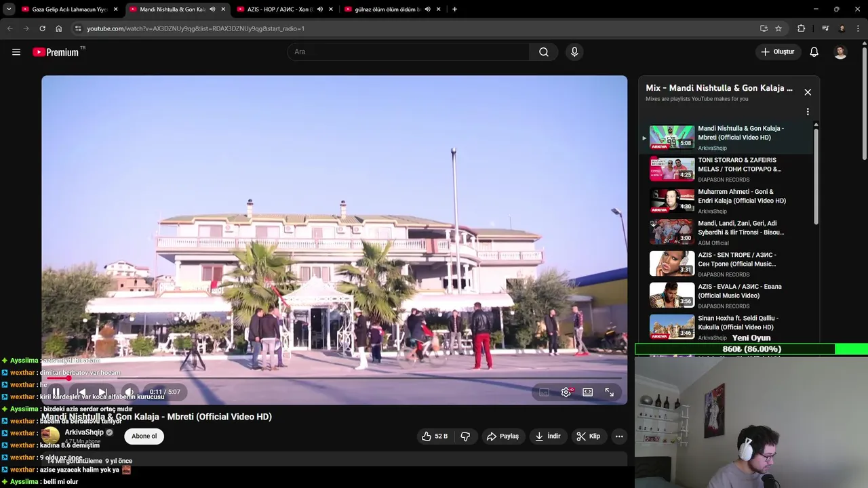Open the more actions menu beside Klip
Screen dimensions: 868x488
[619, 436]
